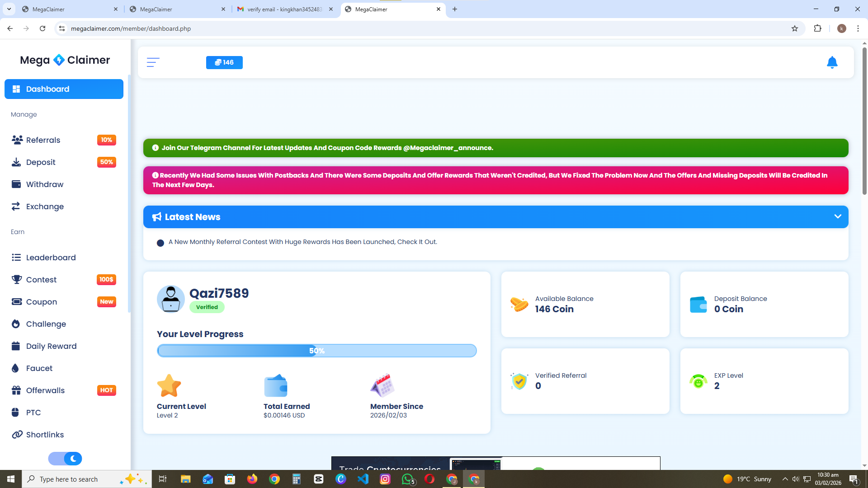Click the Member Since calendar icon
The height and width of the screenshot is (488, 868).
tap(382, 385)
